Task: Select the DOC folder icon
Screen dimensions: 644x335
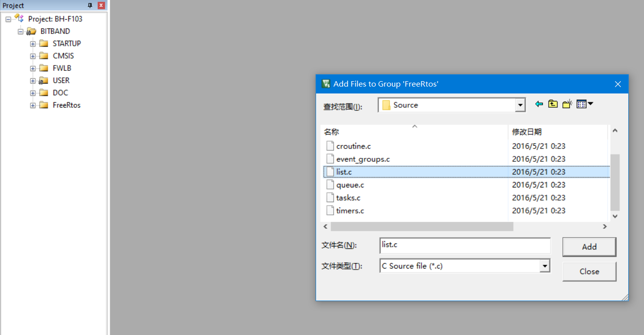Action: (x=44, y=92)
